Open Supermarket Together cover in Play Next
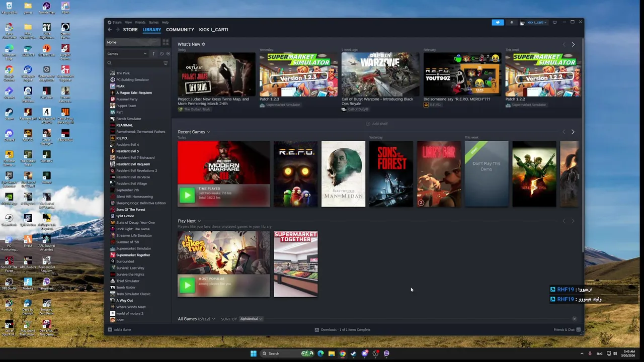Viewport: 644px width, 362px height. click(x=295, y=264)
